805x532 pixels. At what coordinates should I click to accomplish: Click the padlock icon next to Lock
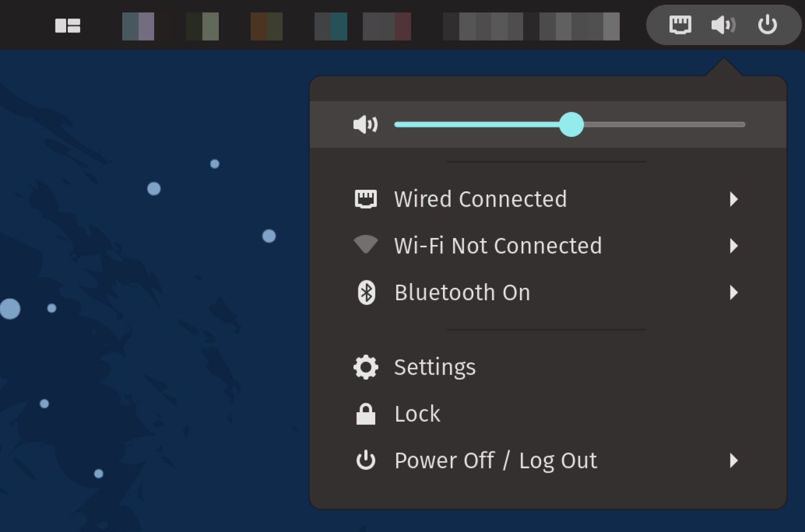366,413
